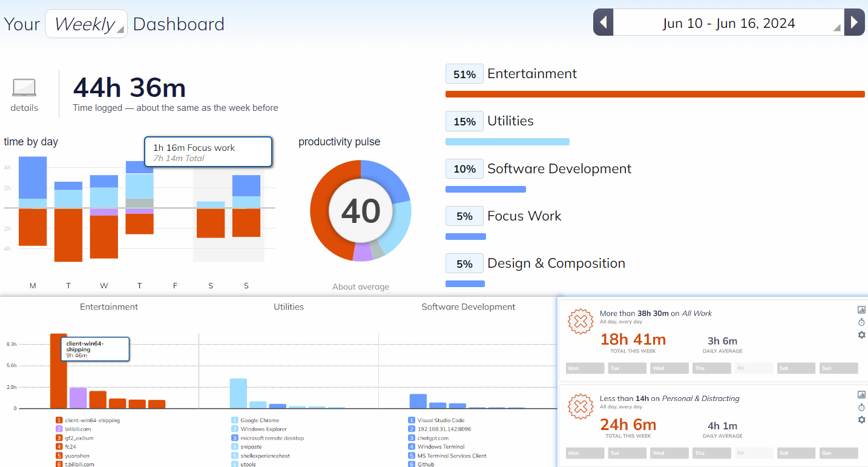
Task: Toggle Sat box in All Work goal
Action: tap(797, 368)
